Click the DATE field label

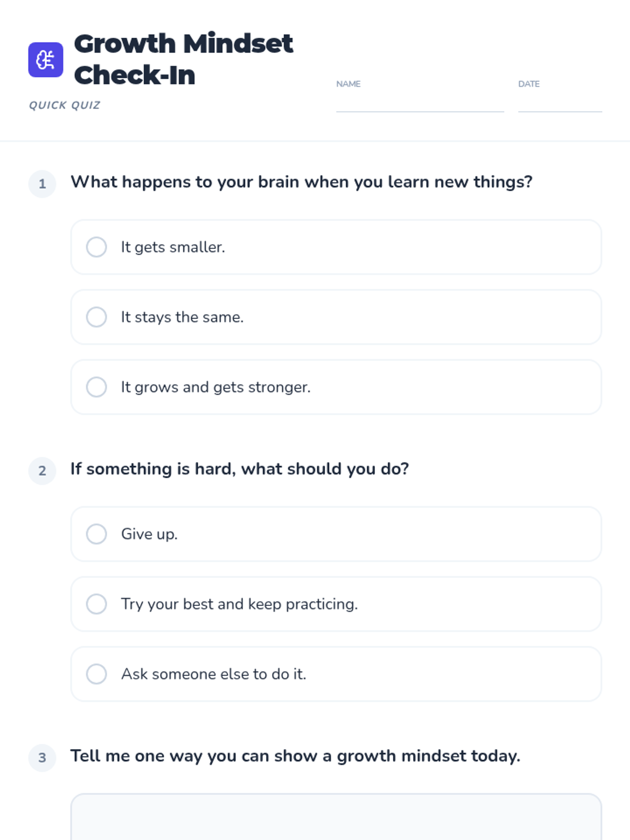coord(529,84)
